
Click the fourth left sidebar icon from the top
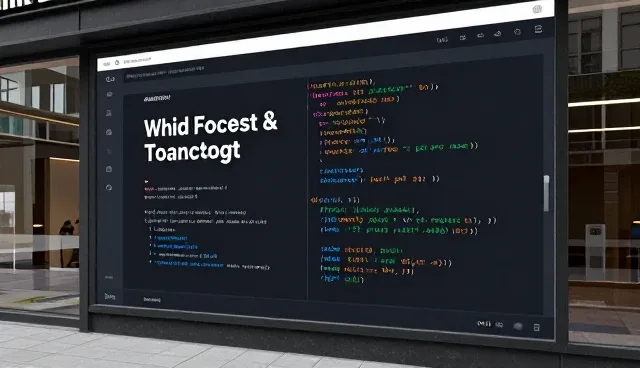coord(109,132)
